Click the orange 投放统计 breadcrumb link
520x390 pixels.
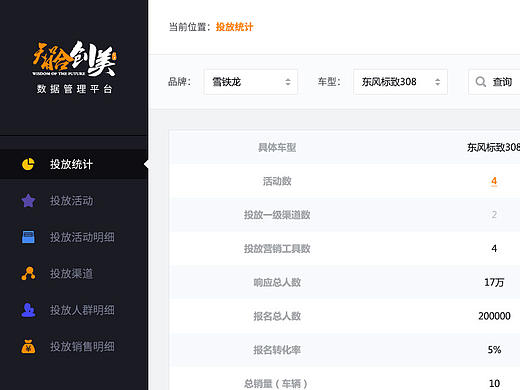pyautogui.click(x=235, y=27)
